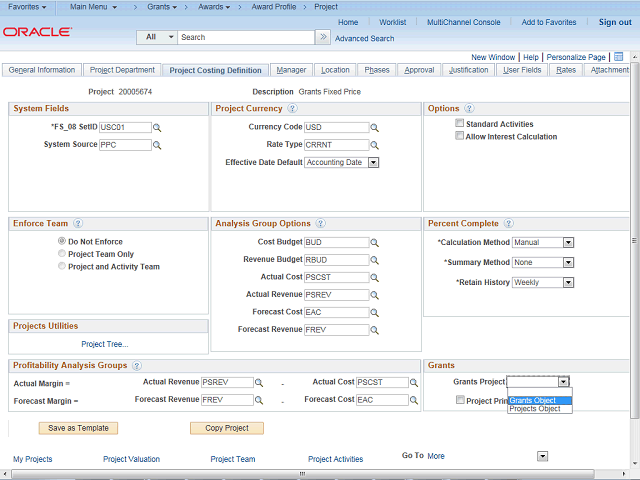This screenshot has width=640, height=480.
Task: Enable Standard Activities checkbox
Action: [x=459, y=124]
